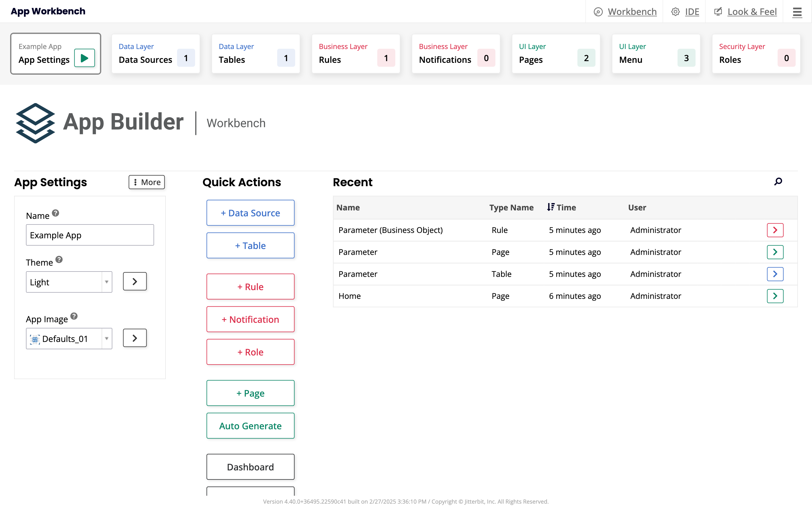Open the IDE navigation item
Viewport: 812px width, 507px height.
pyautogui.click(x=692, y=11)
